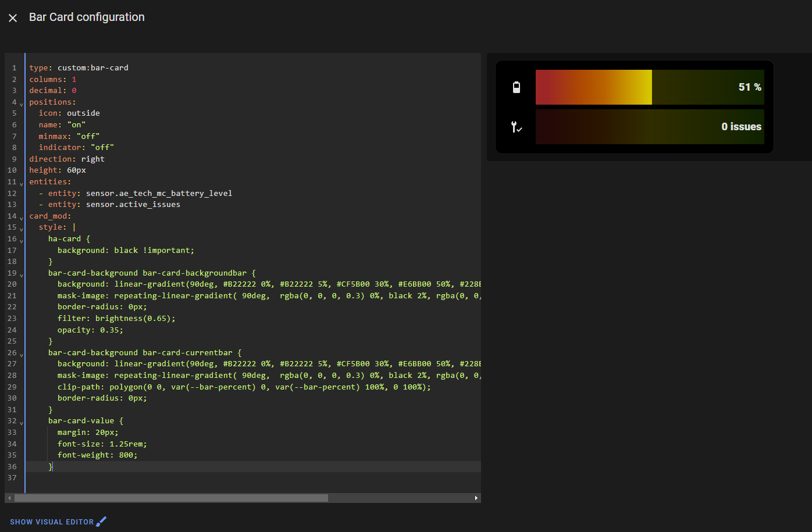The image size is (812, 532).
Task: Click the battery level bar's filled portion
Action: tap(593, 87)
